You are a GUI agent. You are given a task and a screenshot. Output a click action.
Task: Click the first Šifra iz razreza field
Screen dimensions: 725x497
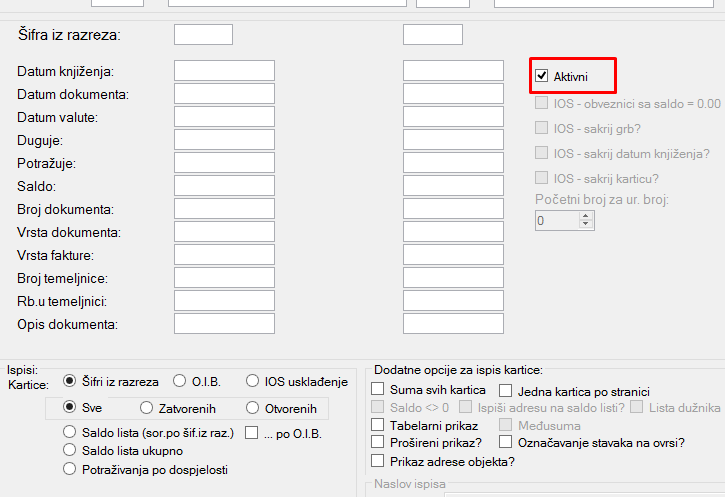pos(203,35)
